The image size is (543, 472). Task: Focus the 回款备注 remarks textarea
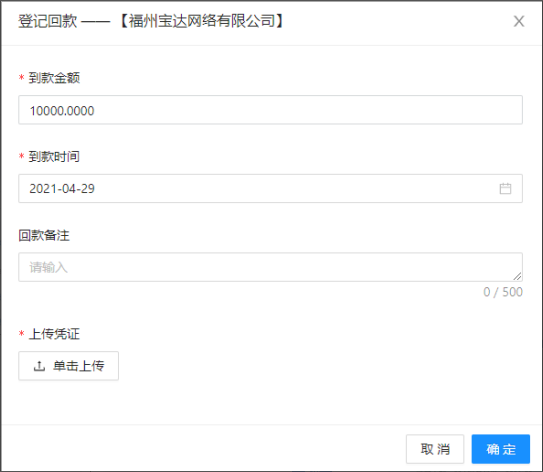tap(270, 267)
